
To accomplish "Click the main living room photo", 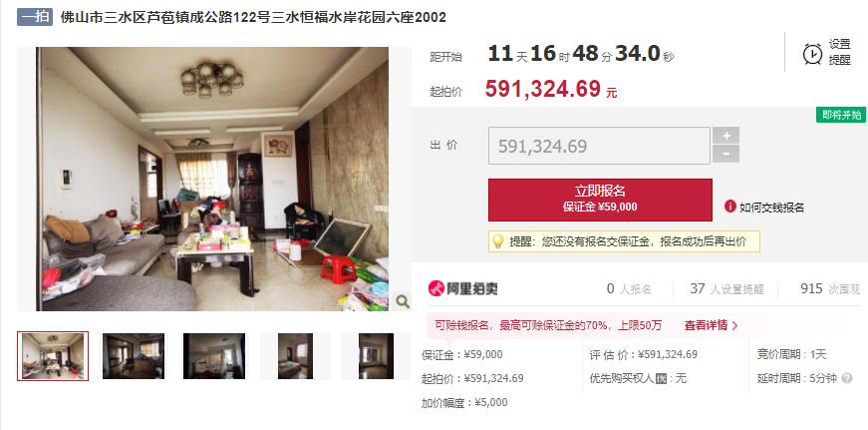I will coord(212,179).
